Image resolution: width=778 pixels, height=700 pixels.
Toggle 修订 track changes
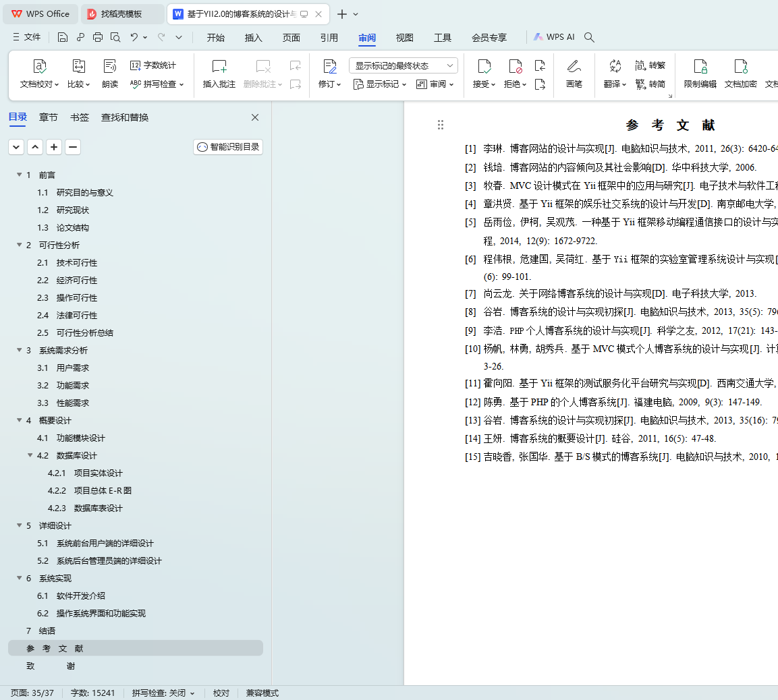tap(329, 74)
